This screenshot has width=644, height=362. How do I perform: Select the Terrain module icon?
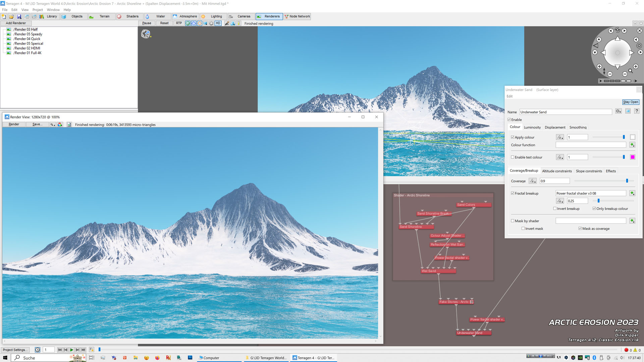click(91, 16)
